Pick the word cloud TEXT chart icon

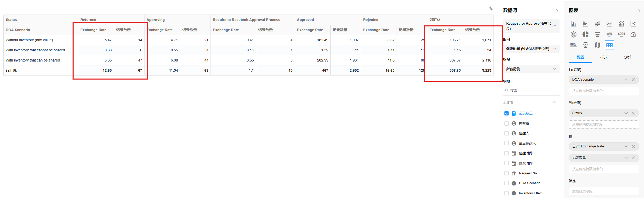[x=609, y=34]
